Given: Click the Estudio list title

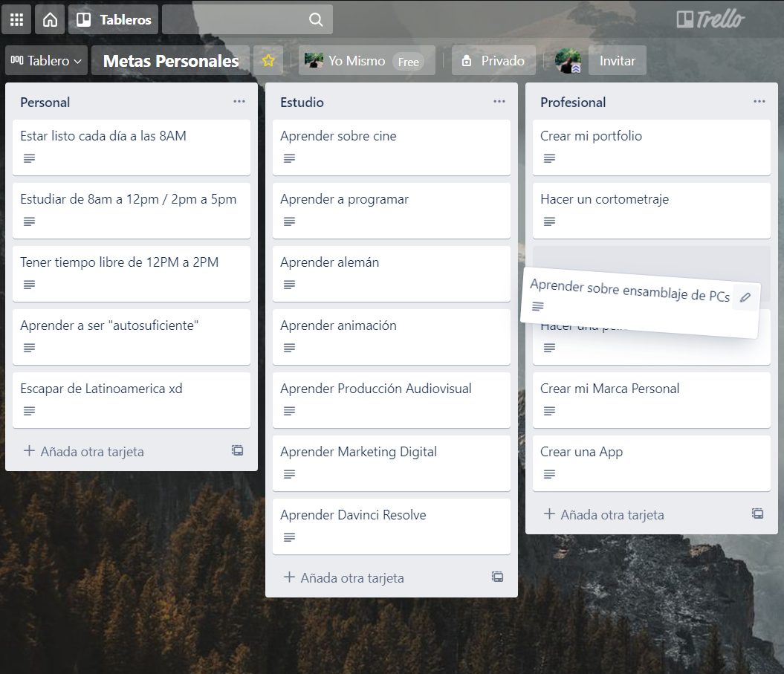Looking at the screenshot, I should 302,103.
